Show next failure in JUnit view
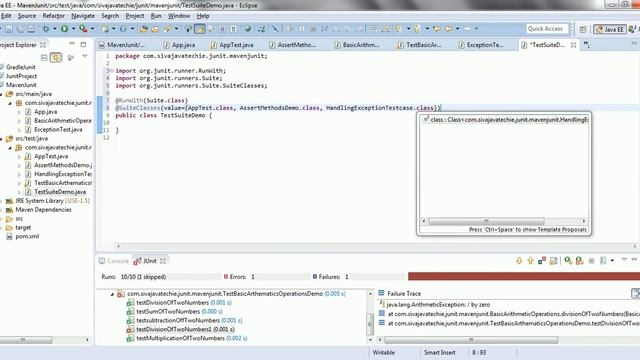This screenshot has height=360, width=640. pos(519,260)
